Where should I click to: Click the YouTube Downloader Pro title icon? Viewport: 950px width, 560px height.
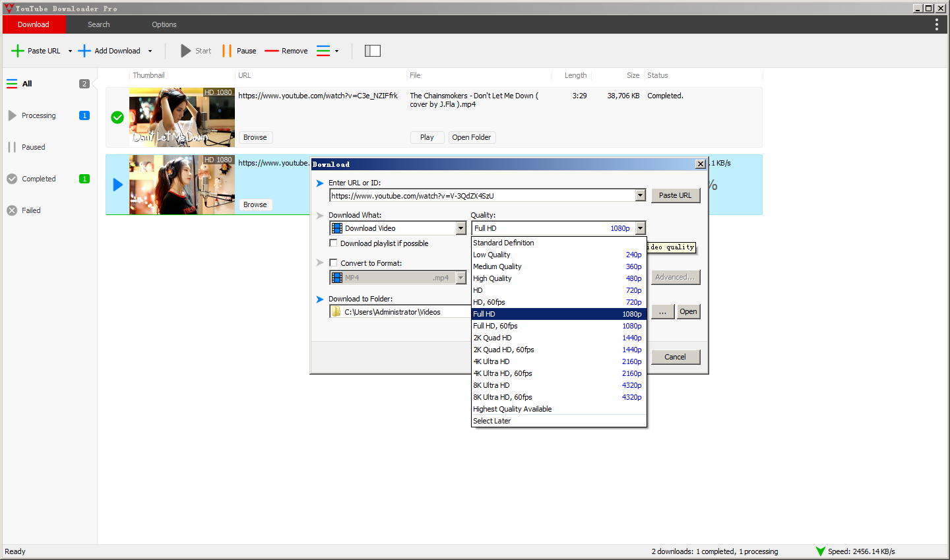9,9
